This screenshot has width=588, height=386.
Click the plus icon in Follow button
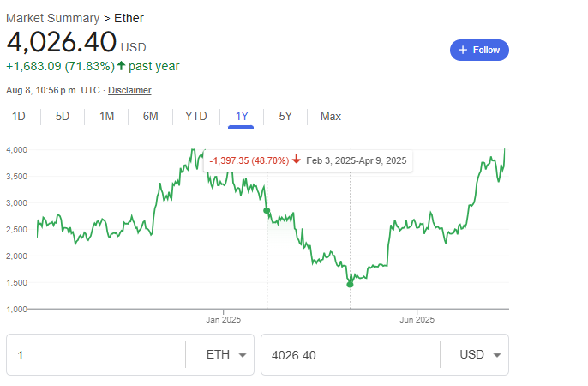463,50
